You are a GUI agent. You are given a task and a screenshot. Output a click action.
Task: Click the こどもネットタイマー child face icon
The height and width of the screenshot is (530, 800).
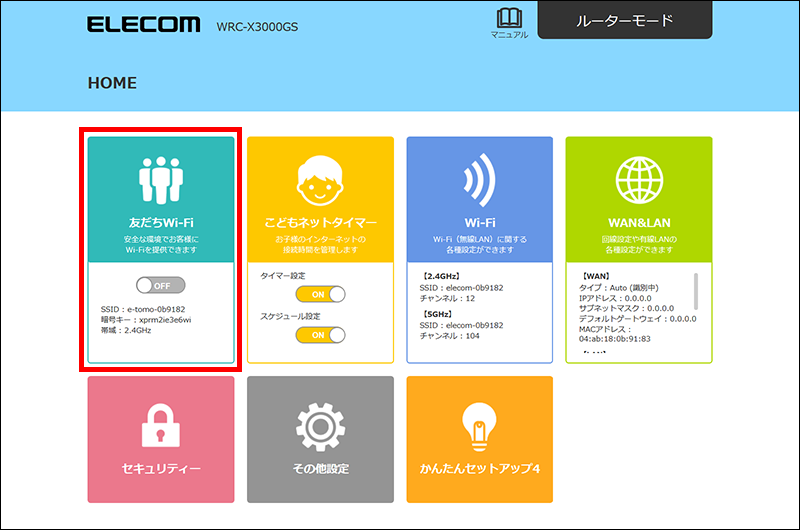pyautogui.click(x=320, y=181)
